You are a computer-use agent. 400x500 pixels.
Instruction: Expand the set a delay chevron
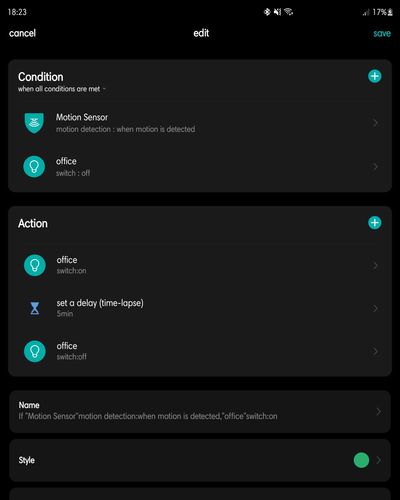point(376,308)
